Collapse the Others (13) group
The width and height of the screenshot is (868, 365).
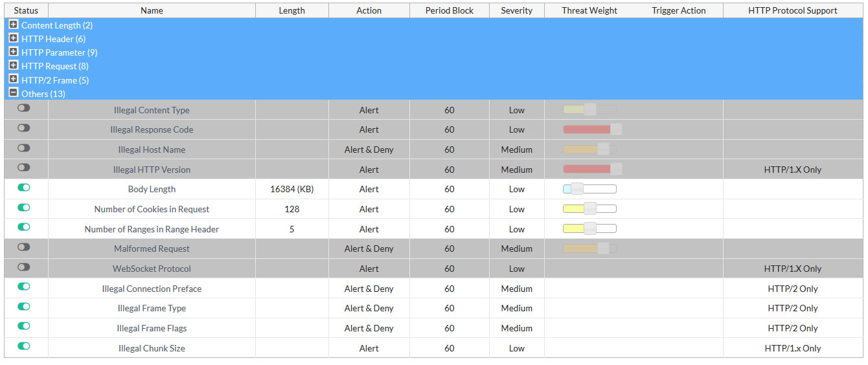point(14,93)
